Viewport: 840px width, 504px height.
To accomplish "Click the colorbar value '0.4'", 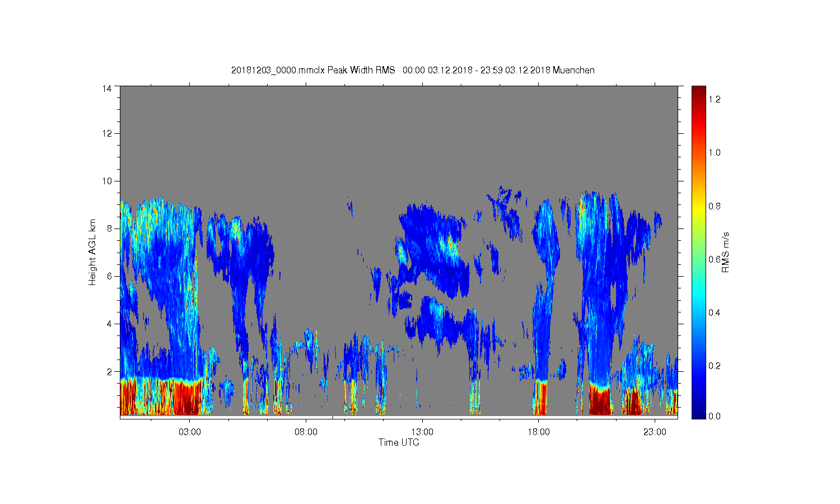I will [x=715, y=312].
